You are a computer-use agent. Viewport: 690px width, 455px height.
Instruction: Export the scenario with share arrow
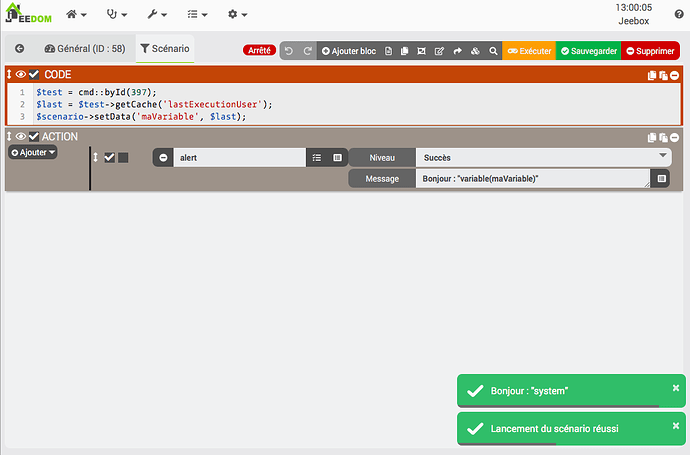[458, 51]
